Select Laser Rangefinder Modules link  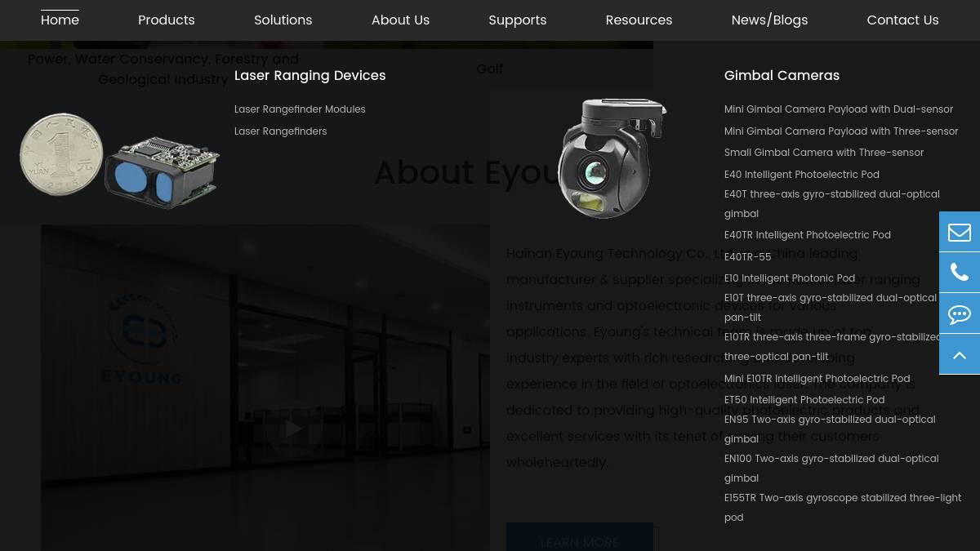[300, 109]
